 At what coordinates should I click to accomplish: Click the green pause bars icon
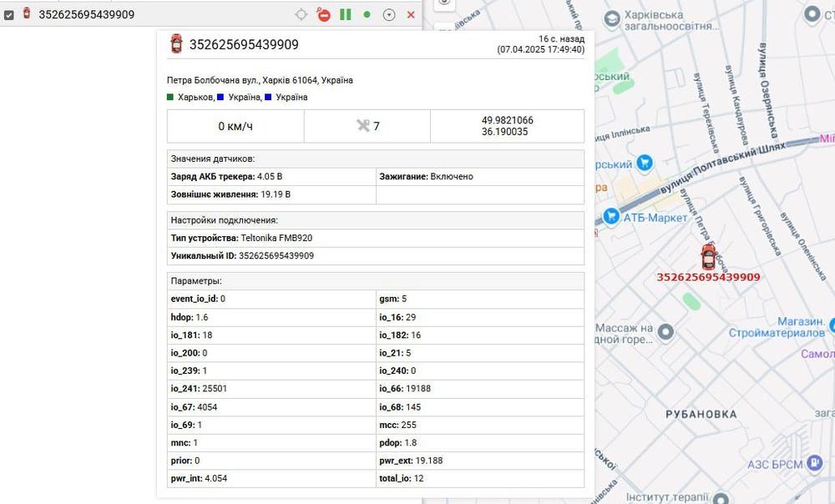click(345, 15)
